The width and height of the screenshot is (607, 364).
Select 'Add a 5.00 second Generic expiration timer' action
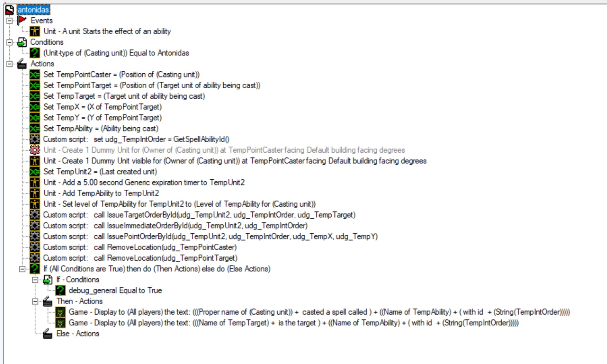pyautogui.click(x=144, y=182)
